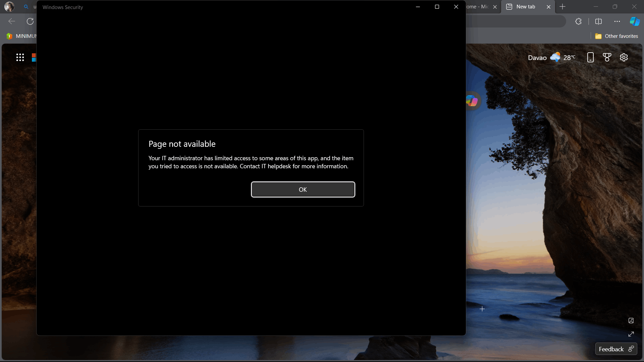Click the floating Copilot bubble icon

[472, 101]
